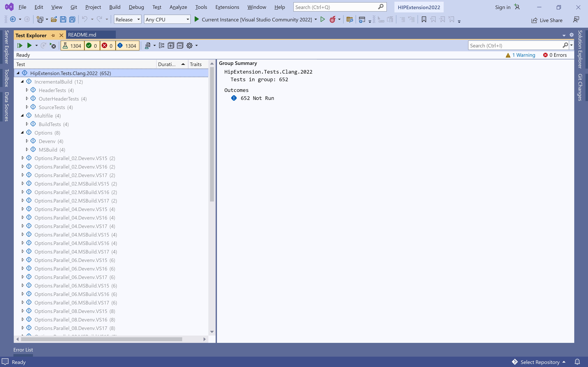Switch to the README.md tab

click(x=82, y=35)
